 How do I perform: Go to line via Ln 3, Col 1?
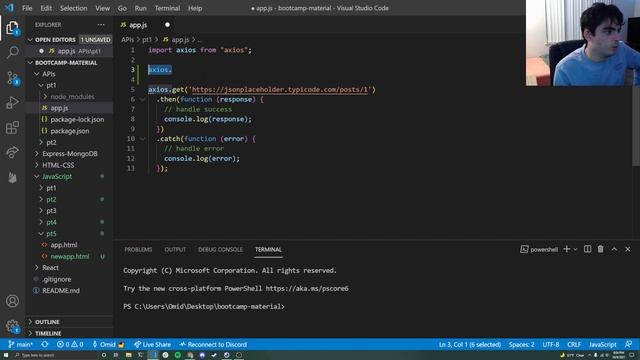click(470, 344)
